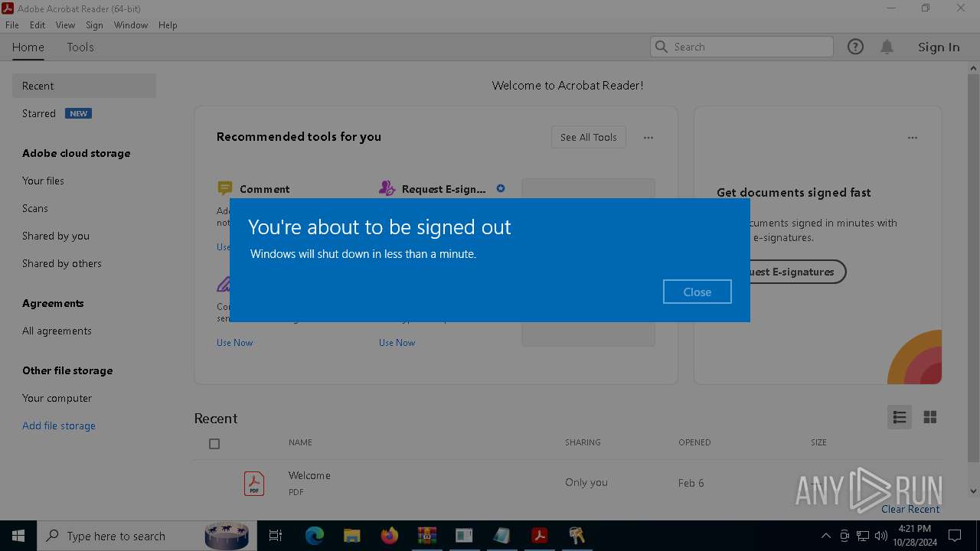
Task: Click the blue star badge beside Request E-sign
Action: coord(501,188)
